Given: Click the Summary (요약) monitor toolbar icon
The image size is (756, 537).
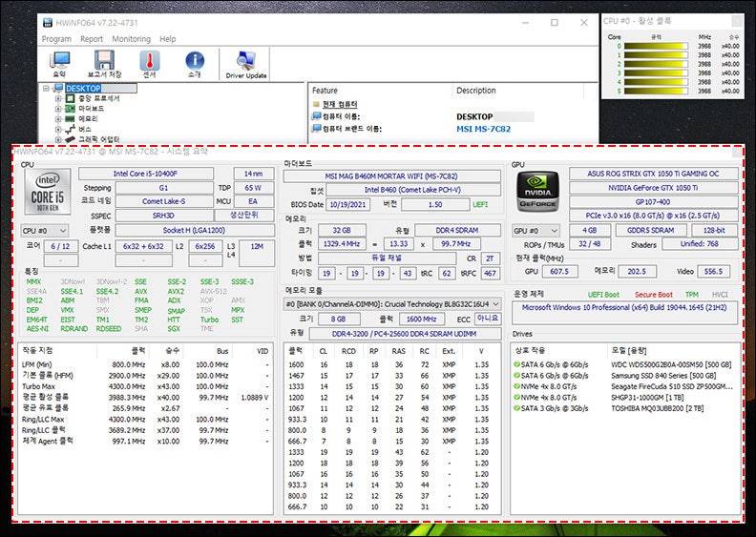Looking at the screenshot, I should point(59,64).
